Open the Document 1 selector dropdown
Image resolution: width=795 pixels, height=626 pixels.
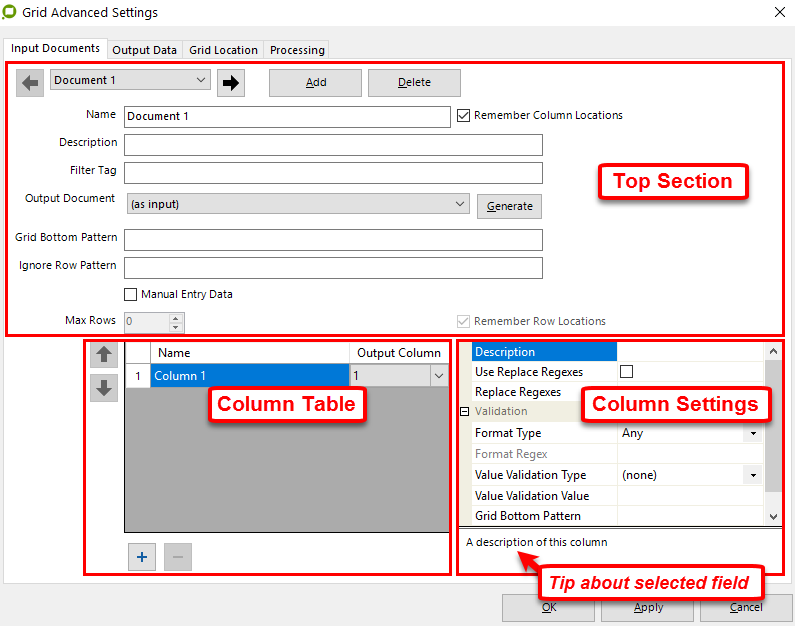[x=130, y=80]
